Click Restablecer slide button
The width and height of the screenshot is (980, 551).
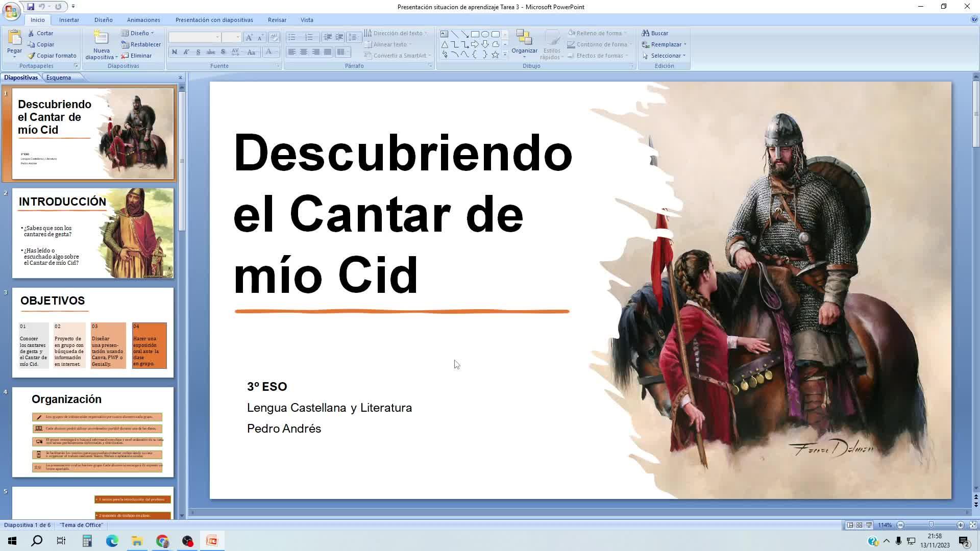tap(141, 44)
